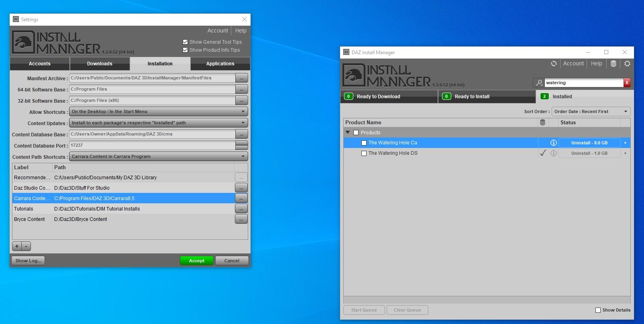Minimize the DAZ Install Manager window

point(588,52)
